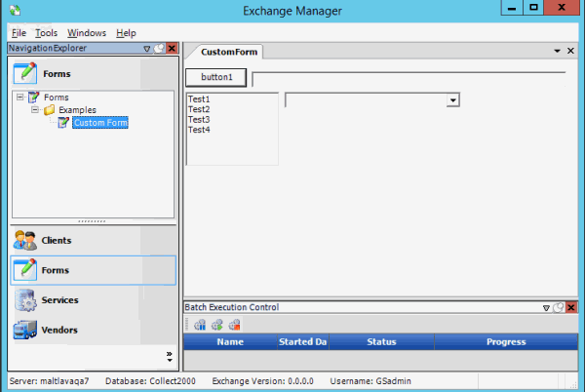Open the Tools menu

pos(46,32)
